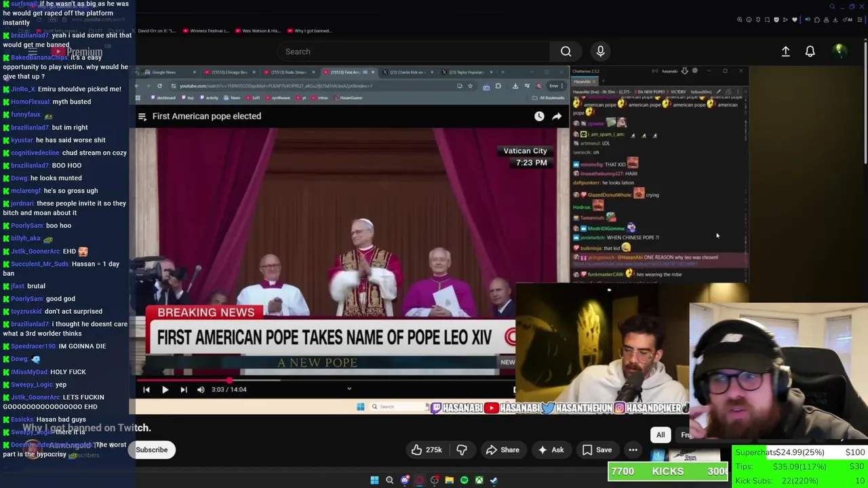868x488 pixels.
Task: Click the heart favorite icon in top toolbar
Action: click(x=795, y=20)
